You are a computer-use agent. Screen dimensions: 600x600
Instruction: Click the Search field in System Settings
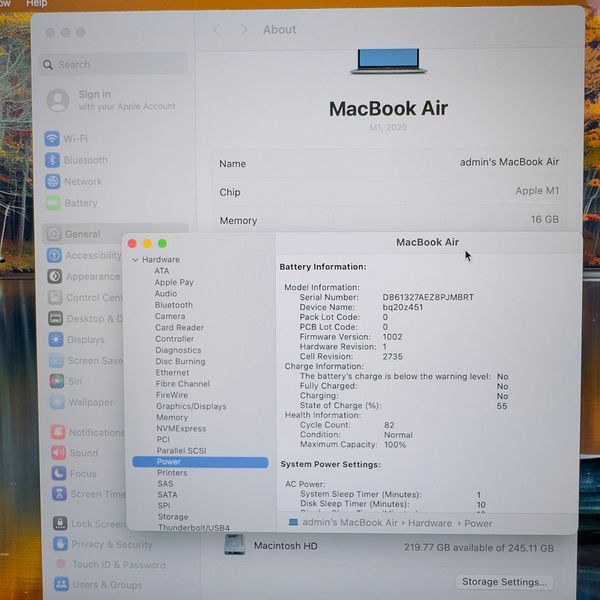pyautogui.click(x=114, y=64)
